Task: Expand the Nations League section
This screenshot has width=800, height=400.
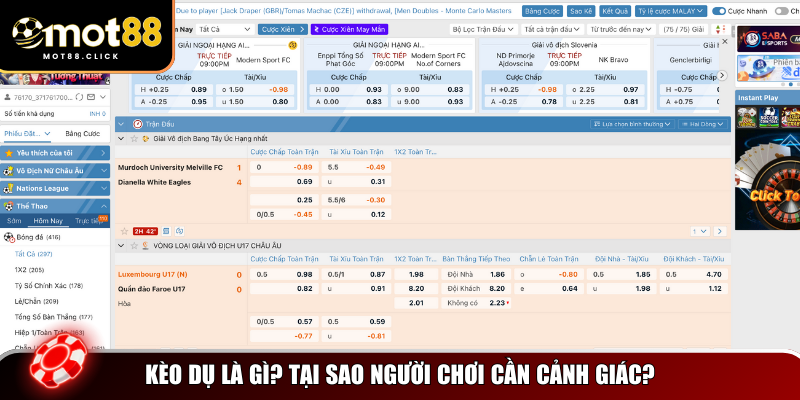Action: click(104, 189)
